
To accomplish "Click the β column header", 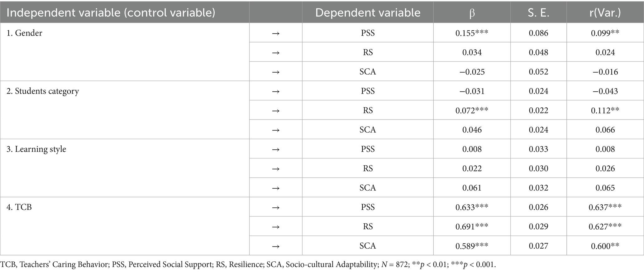I will pos(472,13).
